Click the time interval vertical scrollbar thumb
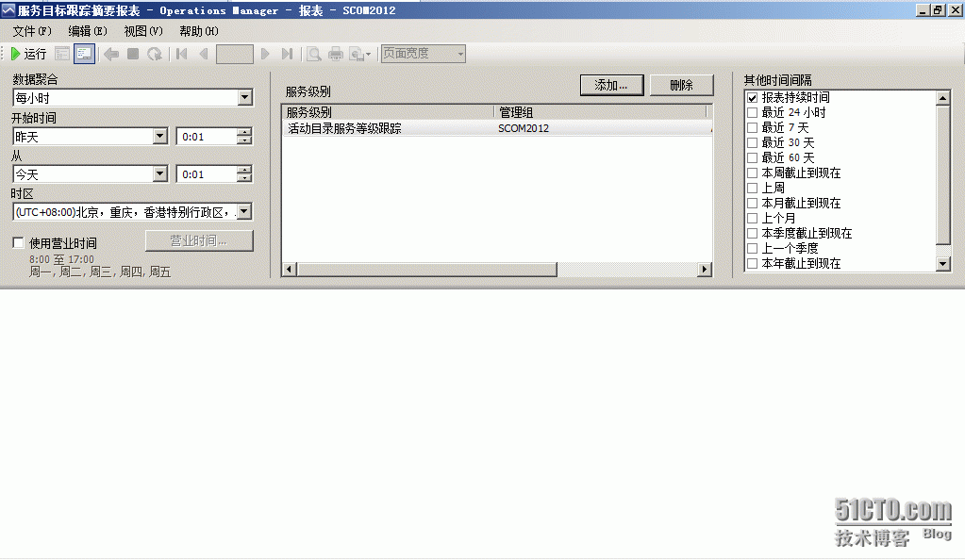 pos(943,174)
